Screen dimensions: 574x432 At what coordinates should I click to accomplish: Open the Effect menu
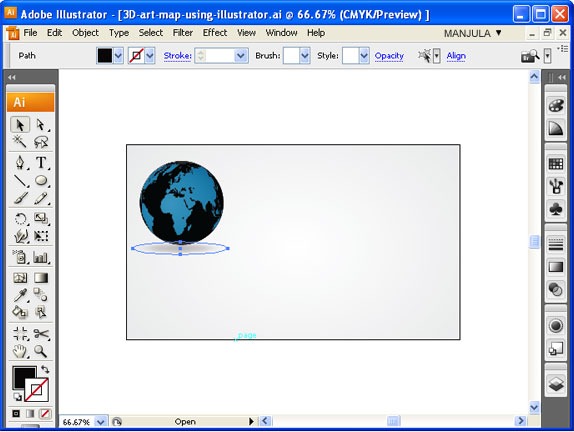(215, 33)
